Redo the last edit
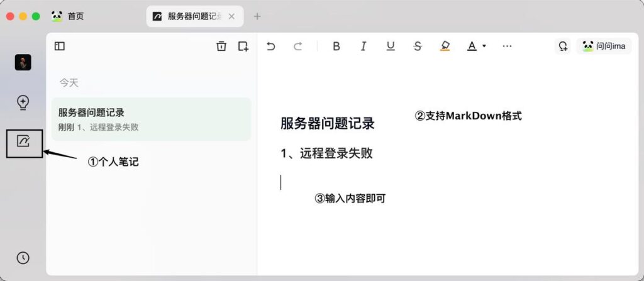Viewport: 644px width, 281px height. 298,46
